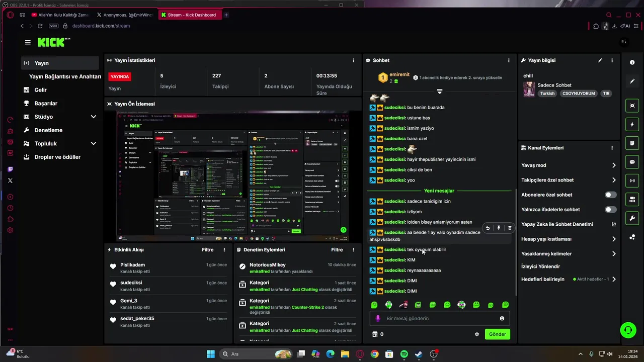This screenshot has width=644, height=362.
Task: Edit stream info with the pencil icon
Action: (600, 60)
